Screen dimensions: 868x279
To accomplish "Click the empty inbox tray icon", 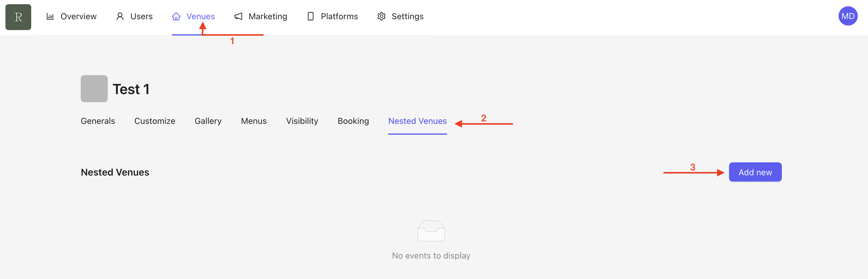I will pos(431,231).
